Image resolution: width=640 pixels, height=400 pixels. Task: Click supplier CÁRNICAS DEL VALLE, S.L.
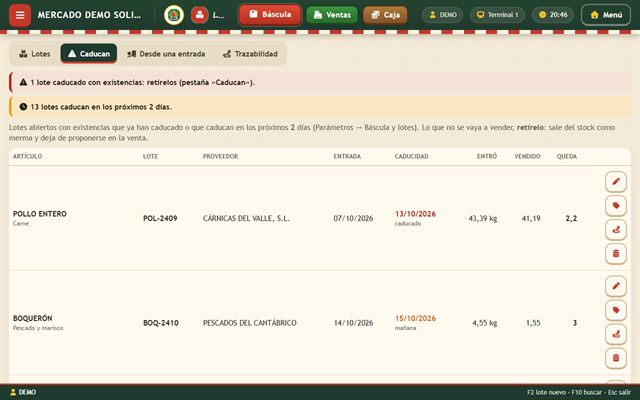pos(246,218)
